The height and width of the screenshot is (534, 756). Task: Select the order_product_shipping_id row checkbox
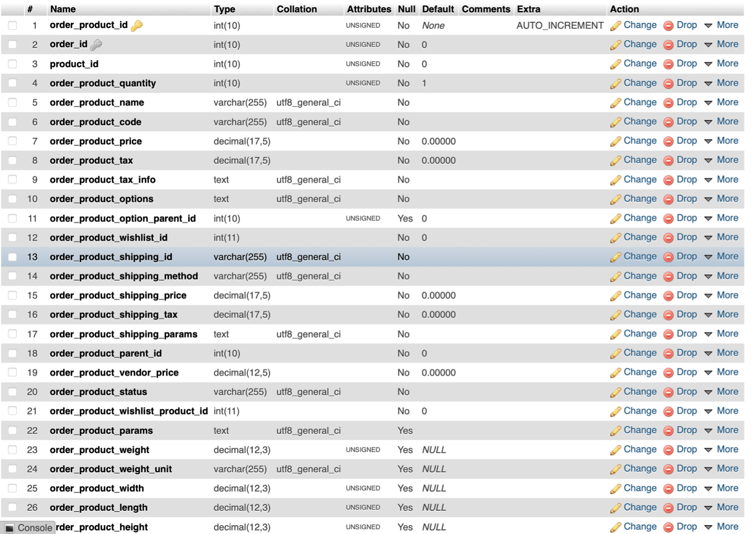point(12,257)
